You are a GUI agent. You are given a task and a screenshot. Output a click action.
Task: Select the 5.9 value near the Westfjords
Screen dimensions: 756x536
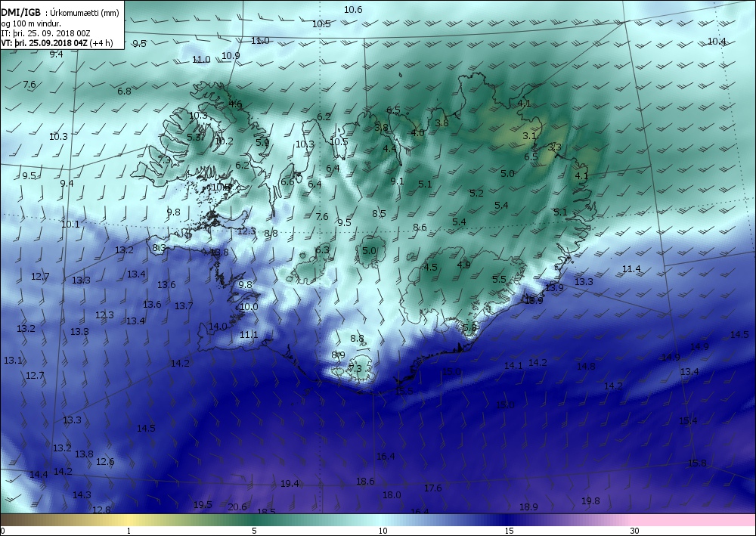tap(262, 142)
